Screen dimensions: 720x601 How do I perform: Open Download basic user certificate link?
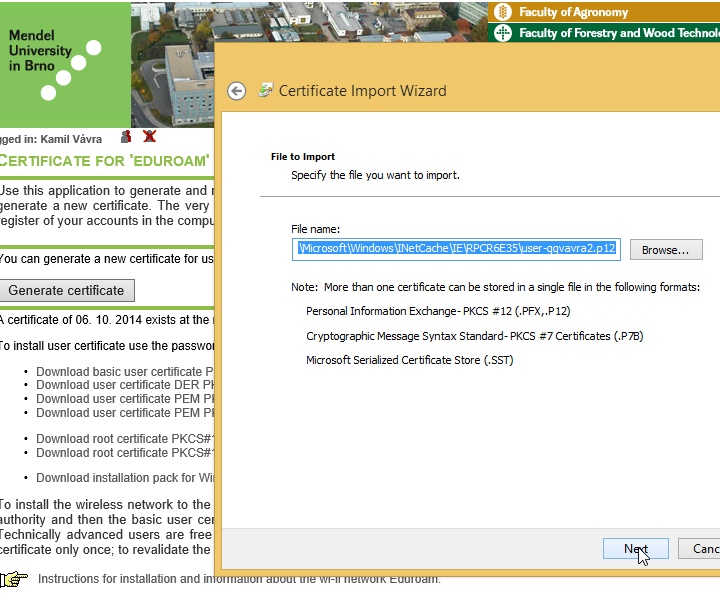click(x=125, y=371)
